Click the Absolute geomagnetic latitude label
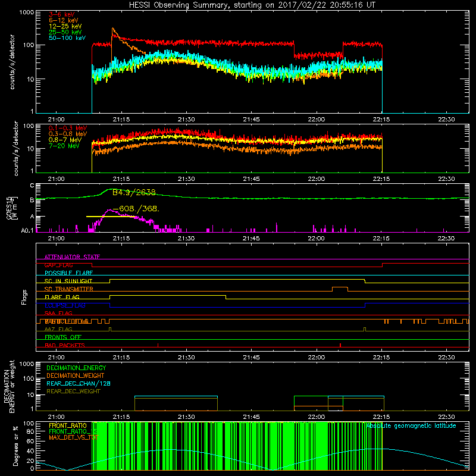This screenshot has width=476, height=476. pyautogui.click(x=411, y=425)
